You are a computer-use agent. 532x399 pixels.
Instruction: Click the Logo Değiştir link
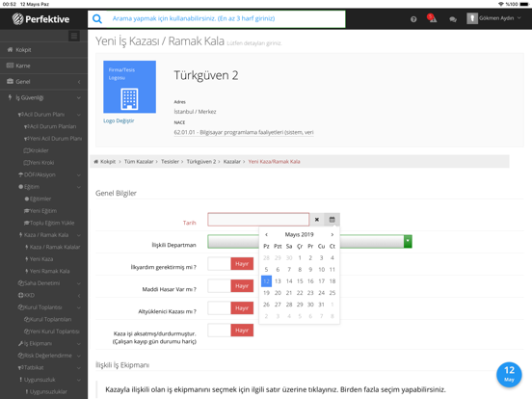(119, 120)
